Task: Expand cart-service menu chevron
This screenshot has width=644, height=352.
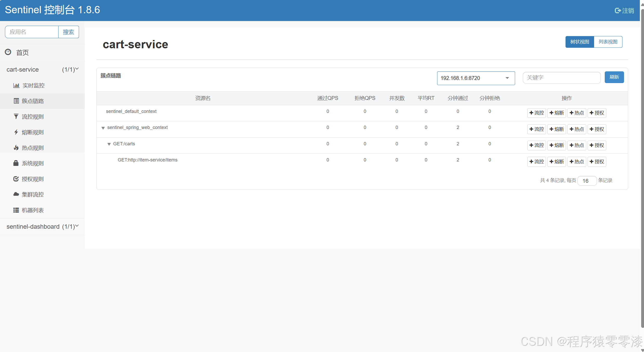Action: pyautogui.click(x=77, y=69)
